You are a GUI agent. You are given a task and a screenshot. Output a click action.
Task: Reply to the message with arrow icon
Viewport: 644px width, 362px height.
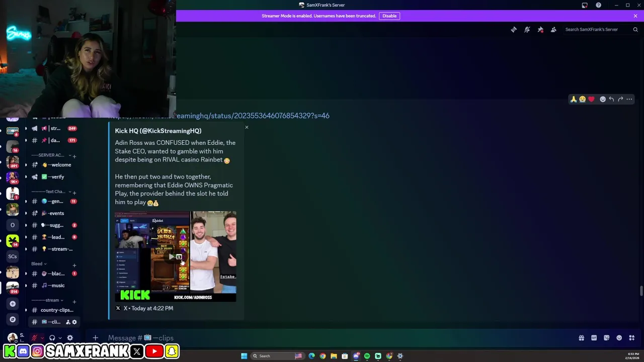(x=611, y=99)
